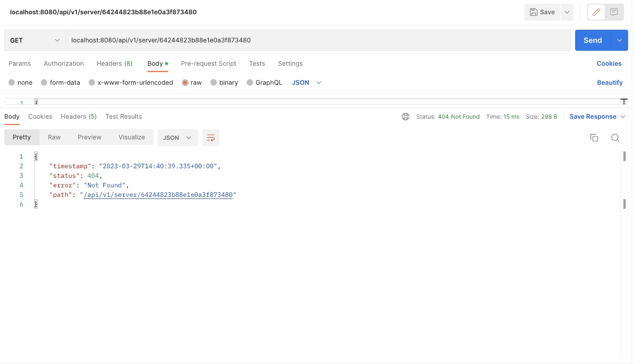Expand the Save Response dropdown arrow

[x=623, y=116]
